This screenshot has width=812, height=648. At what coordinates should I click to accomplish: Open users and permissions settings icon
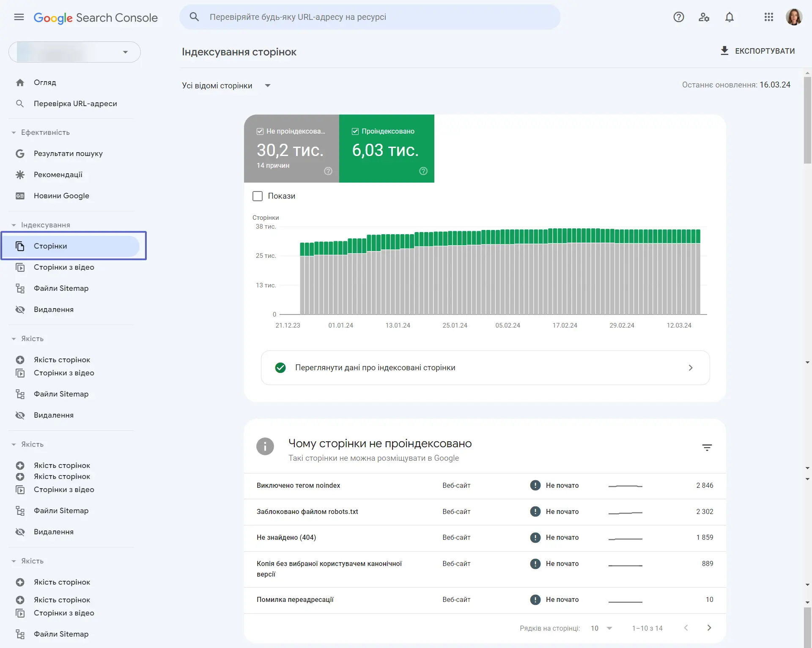[704, 17]
